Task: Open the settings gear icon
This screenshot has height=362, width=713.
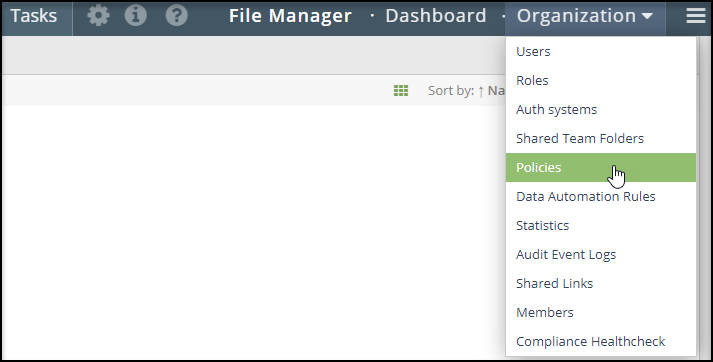Action: pyautogui.click(x=98, y=16)
